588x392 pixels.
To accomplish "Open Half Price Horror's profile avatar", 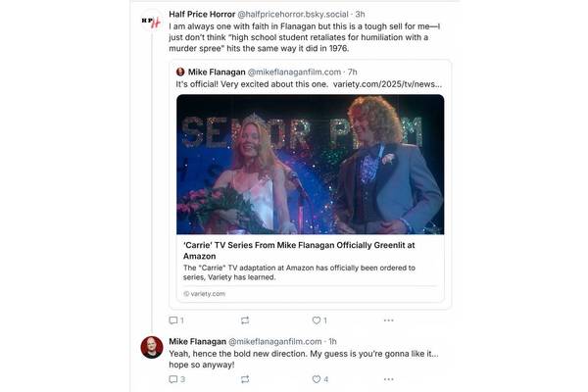I will [x=151, y=21].
